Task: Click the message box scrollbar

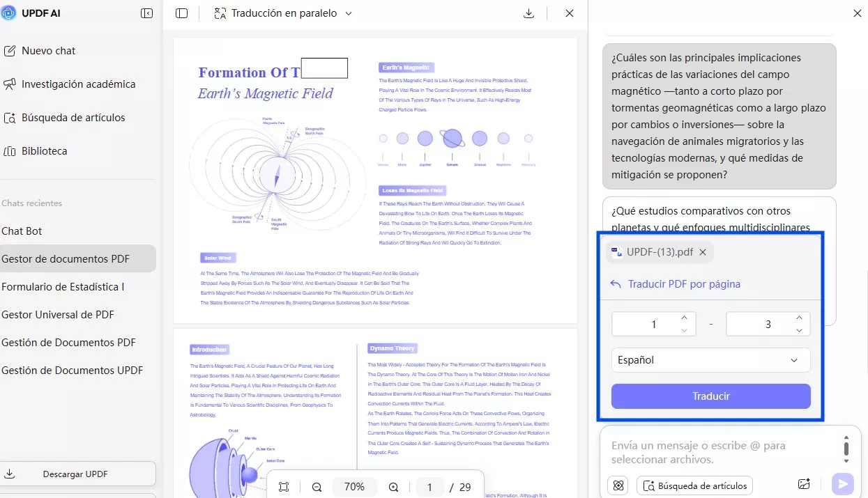Action: (x=846, y=449)
